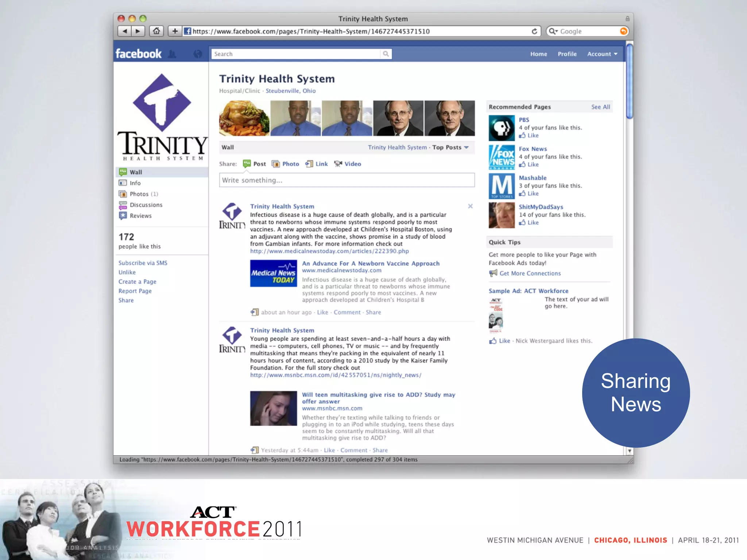Viewport: 747px width, 560px height.
Task: Open notifications globe icon in Facebook header
Action: click(197, 54)
